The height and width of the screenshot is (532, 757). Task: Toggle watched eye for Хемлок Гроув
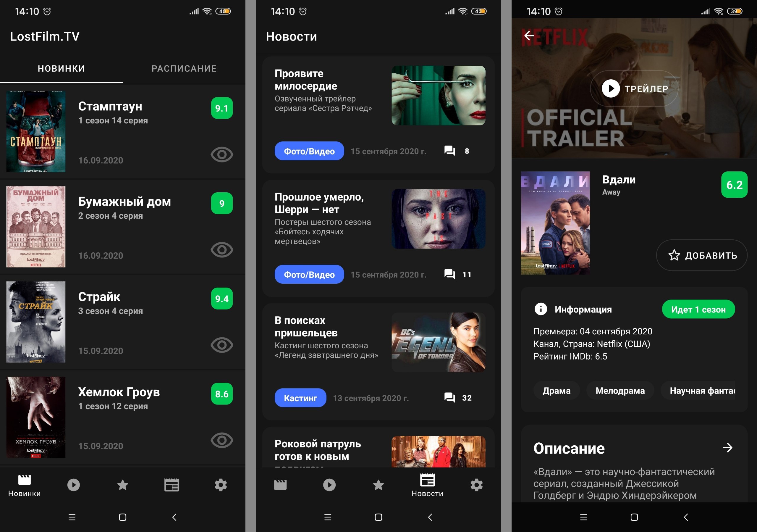tap(221, 440)
